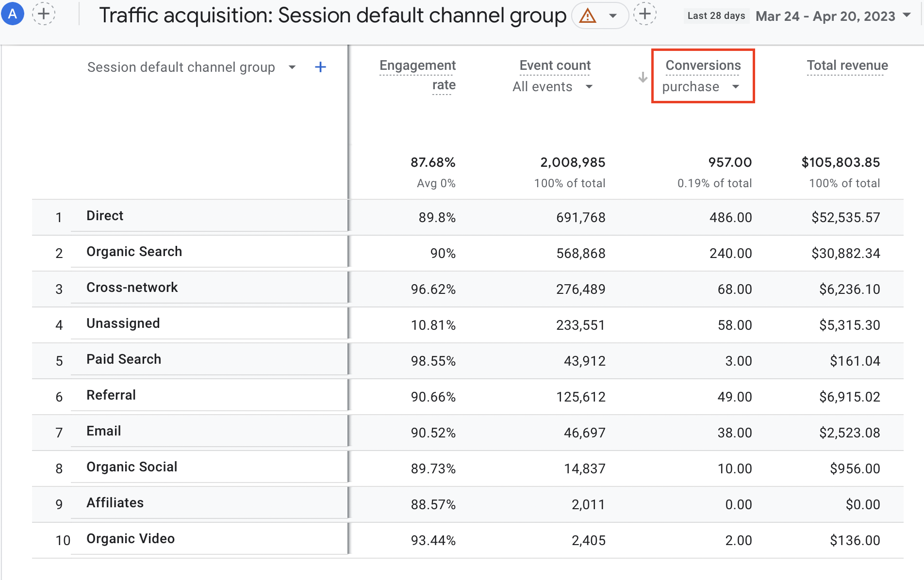Click the orange warning triangle icon
The height and width of the screenshot is (580, 924).
coord(588,16)
